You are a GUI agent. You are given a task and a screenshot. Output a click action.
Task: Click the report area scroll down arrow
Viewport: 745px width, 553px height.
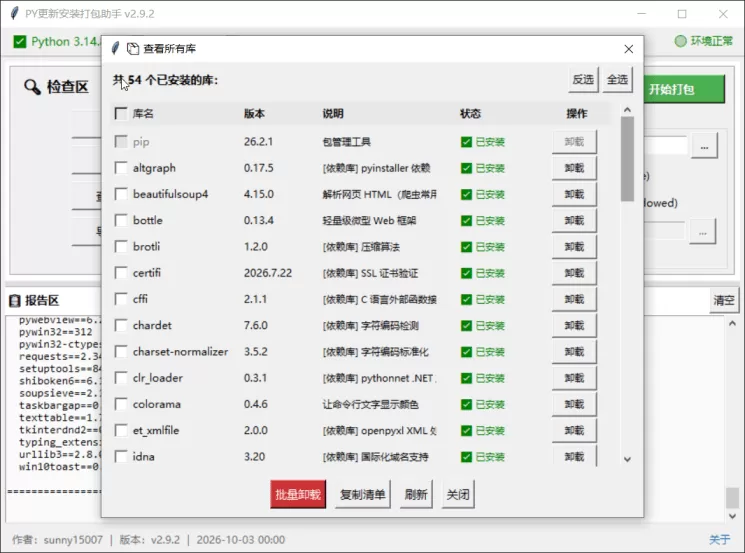732,516
